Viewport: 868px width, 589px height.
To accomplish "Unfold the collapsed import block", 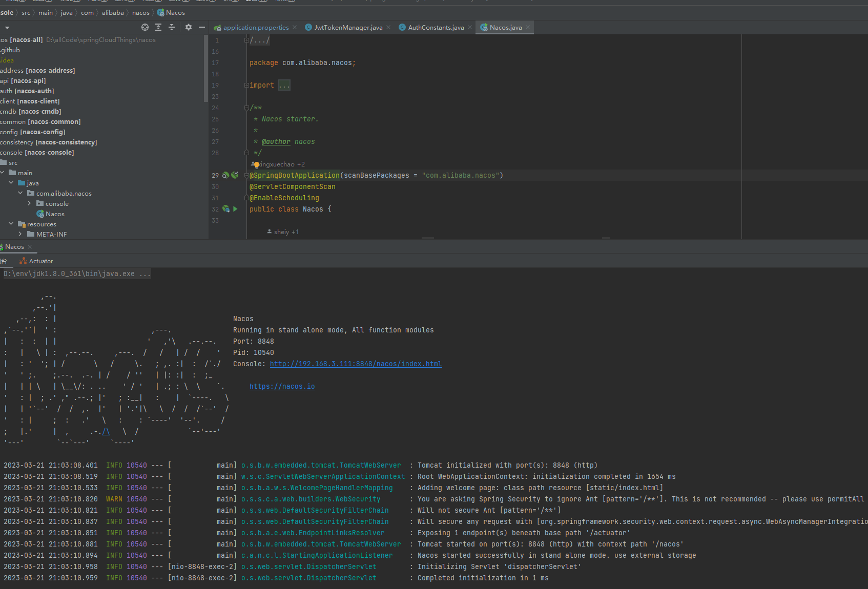I will 284,86.
